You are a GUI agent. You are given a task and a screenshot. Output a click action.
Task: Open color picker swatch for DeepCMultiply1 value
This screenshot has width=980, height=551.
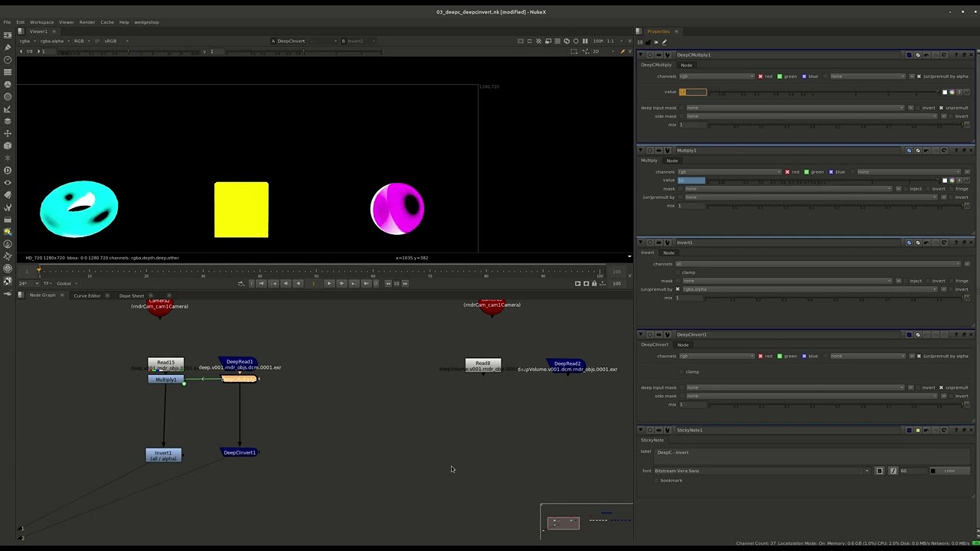coord(944,93)
